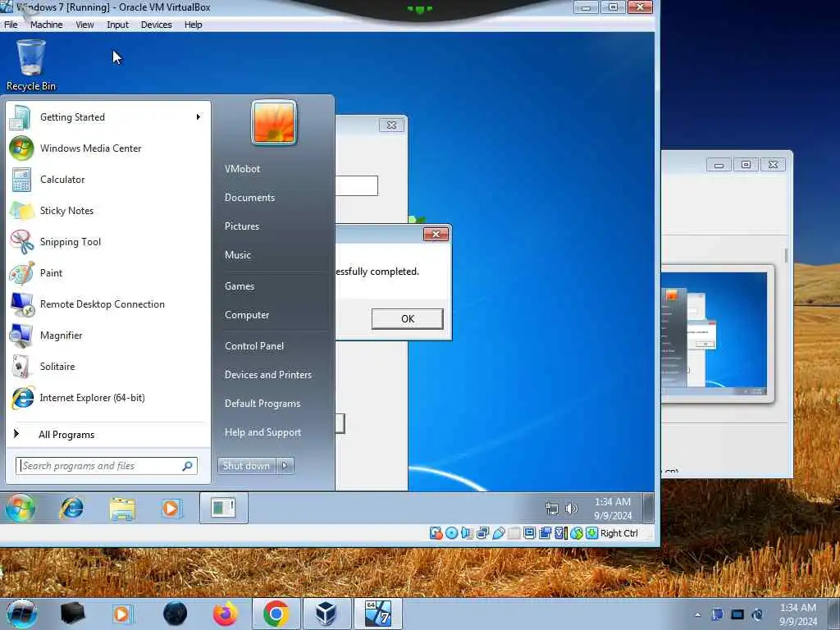Launch Paint from the Start menu

(x=107, y=272)
